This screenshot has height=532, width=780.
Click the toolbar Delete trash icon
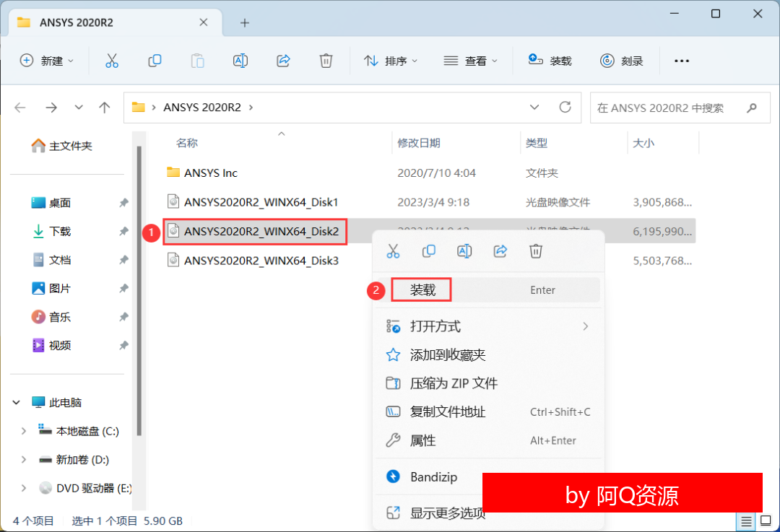326,61
